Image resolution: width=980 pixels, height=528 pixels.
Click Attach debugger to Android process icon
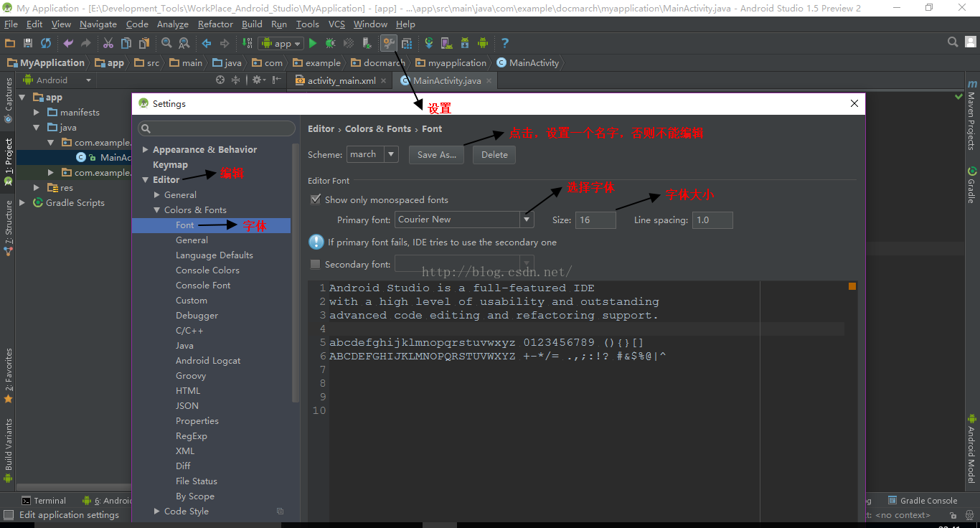(367, 43)
